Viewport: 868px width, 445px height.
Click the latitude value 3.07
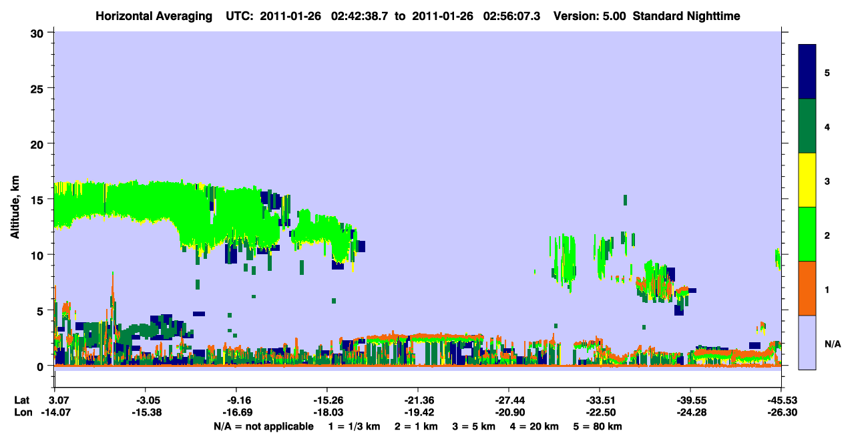(x=55, y=400)
